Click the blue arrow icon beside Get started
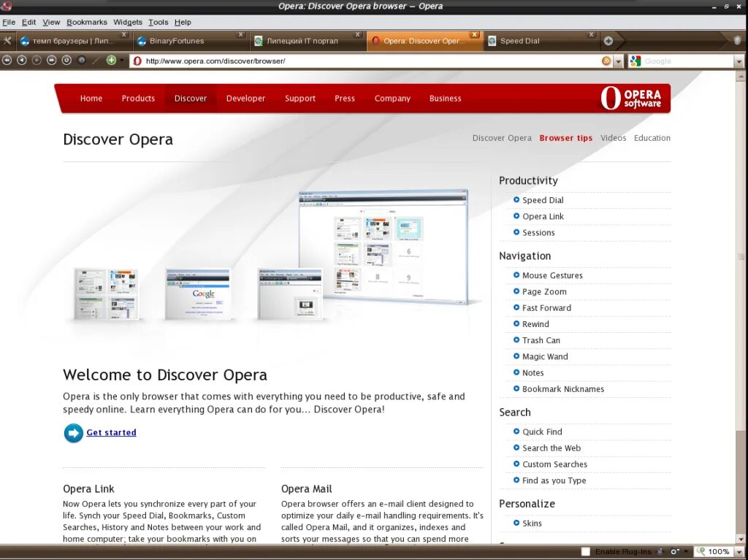The height and width of the screenshot is (560, 748). 74,433
